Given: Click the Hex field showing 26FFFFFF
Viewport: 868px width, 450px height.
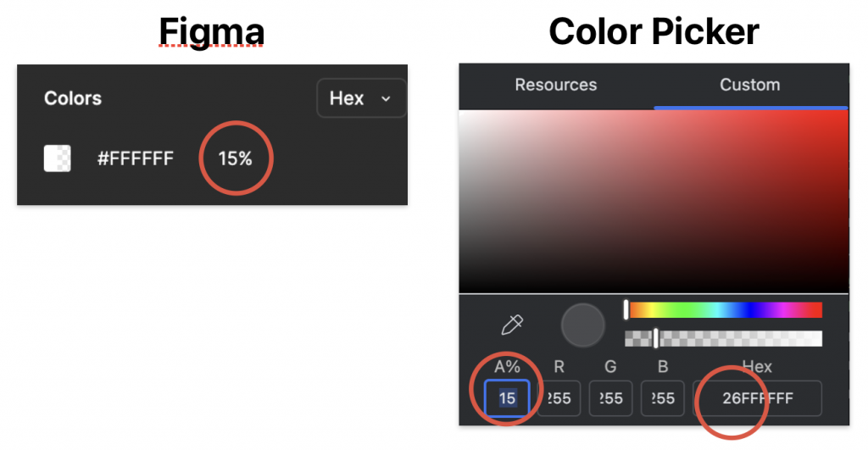Looking at the screenshot, I should point(758,398).
